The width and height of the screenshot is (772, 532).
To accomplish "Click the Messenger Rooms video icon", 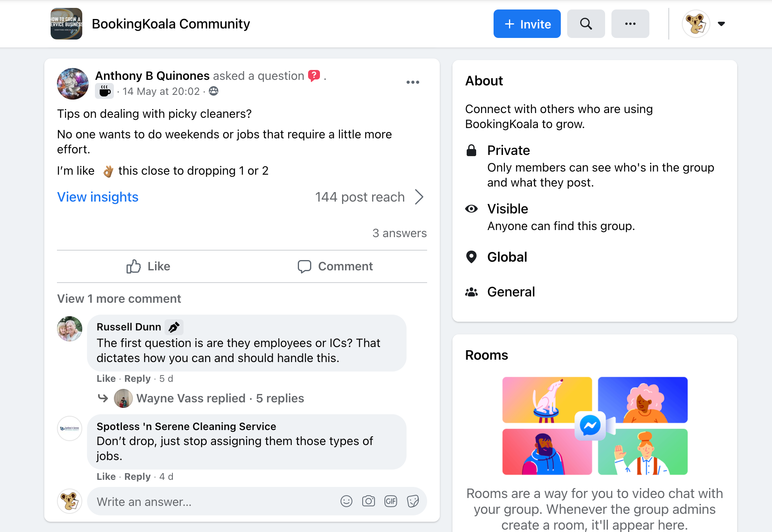I will click(591, 426).
